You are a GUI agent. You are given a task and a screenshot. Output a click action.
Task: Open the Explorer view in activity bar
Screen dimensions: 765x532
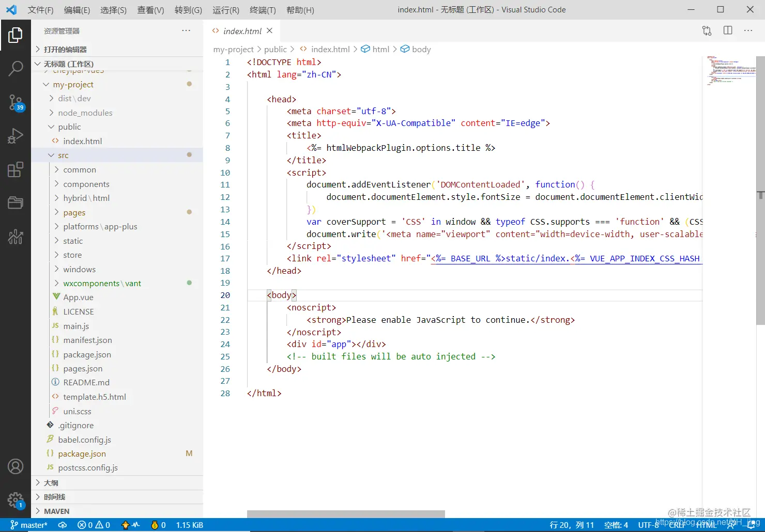coord(16,35)
